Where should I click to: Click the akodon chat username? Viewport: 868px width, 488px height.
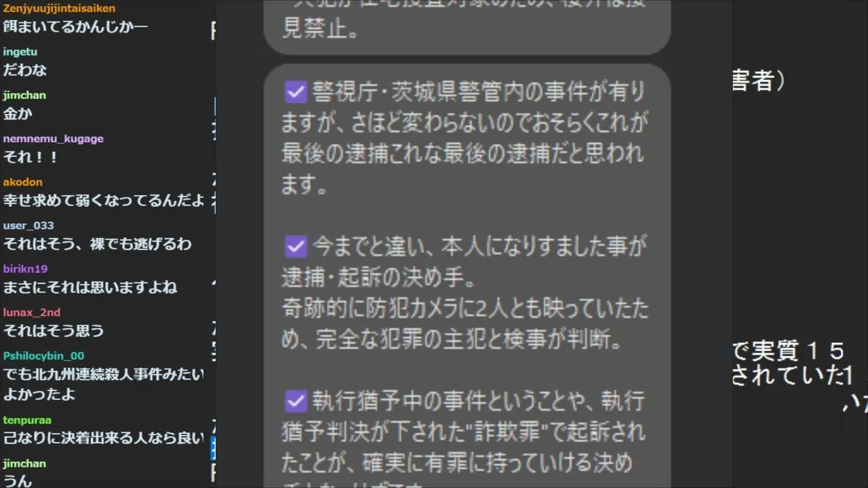22,182
